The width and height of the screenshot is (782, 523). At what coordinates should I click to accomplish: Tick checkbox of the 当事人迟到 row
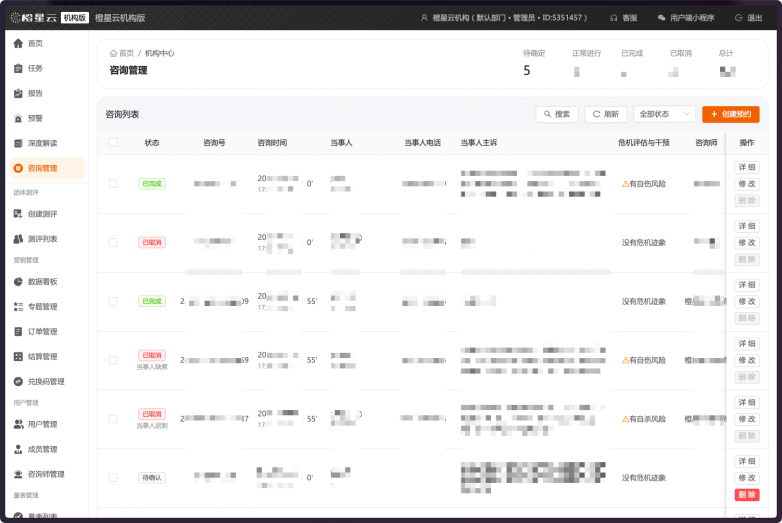113,419
